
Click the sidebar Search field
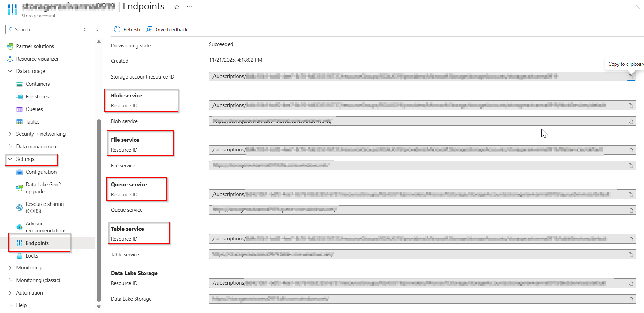click(42, 30)
